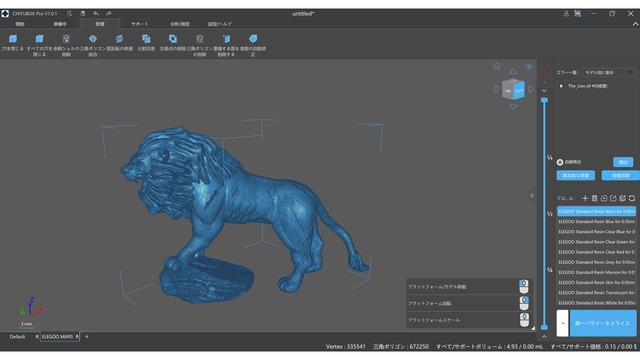
Task: Click the close all holes tool
Action: (x=39, y=44)
